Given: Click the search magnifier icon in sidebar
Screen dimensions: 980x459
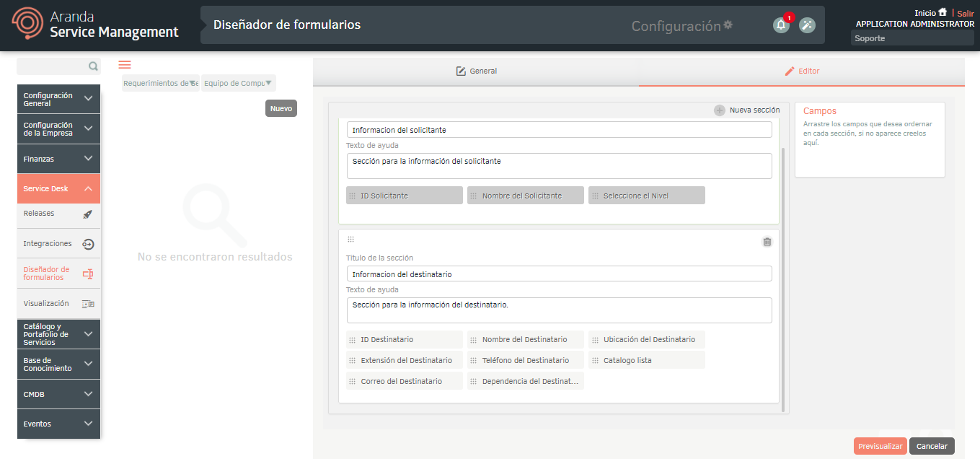Looking at the screenshot, I should [x=93, y=66].
